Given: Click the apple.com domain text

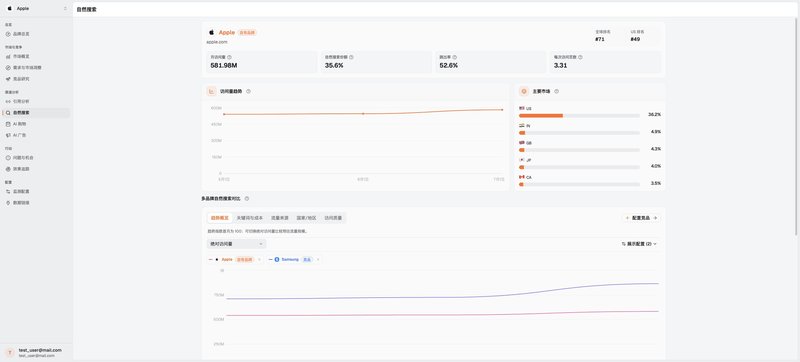Looking at the screenshot, I should click(217, 42).
